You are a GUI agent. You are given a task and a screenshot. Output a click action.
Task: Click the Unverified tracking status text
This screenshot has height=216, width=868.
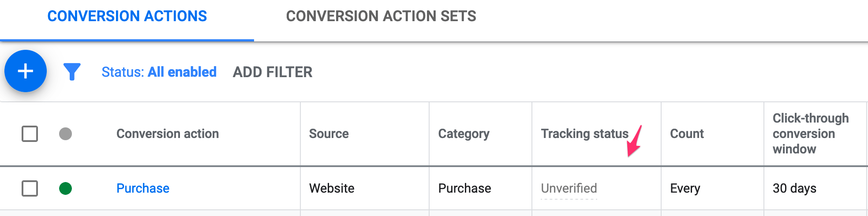click(569, 189)
